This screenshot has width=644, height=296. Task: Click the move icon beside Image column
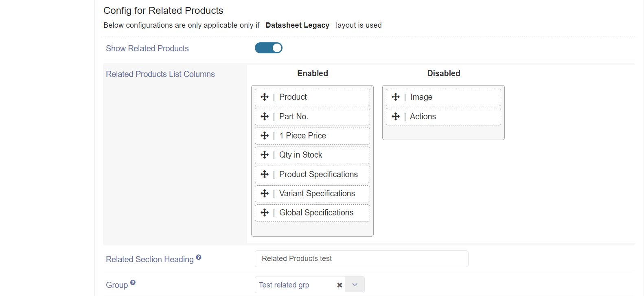point(396,97)
